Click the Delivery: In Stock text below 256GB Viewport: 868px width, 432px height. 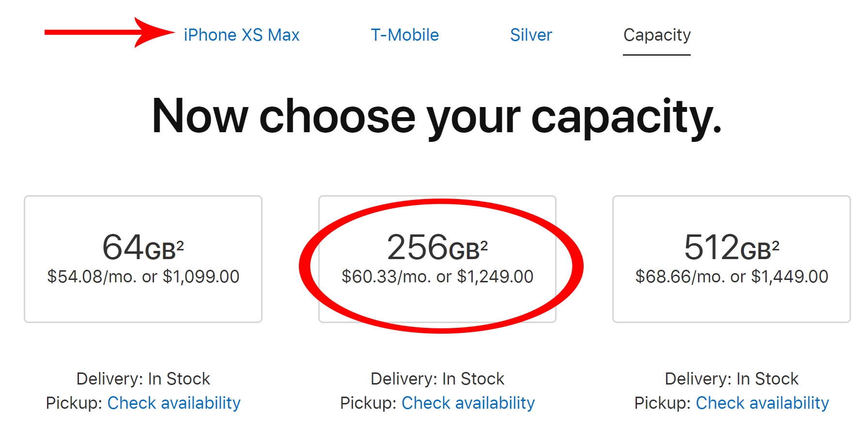pos(437,379)
